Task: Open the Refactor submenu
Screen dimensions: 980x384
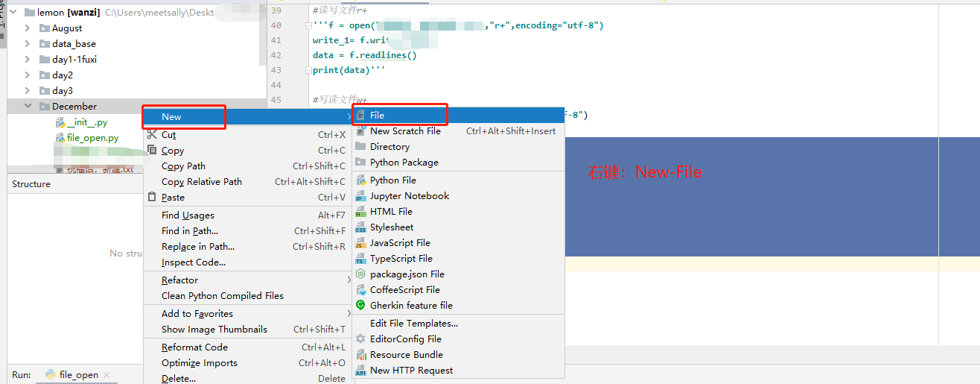Action: pyautogui.click(x=247, y=280)
